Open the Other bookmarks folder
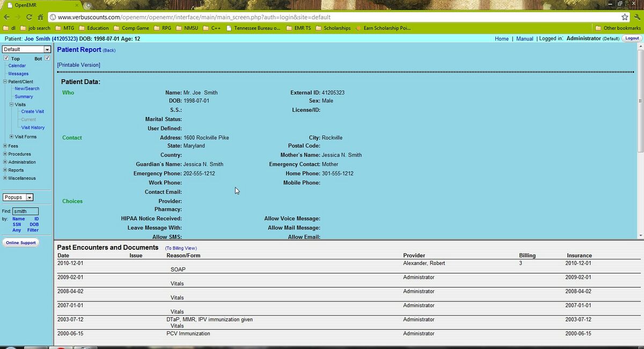This screenshot has height=349, width=644. 618,28
